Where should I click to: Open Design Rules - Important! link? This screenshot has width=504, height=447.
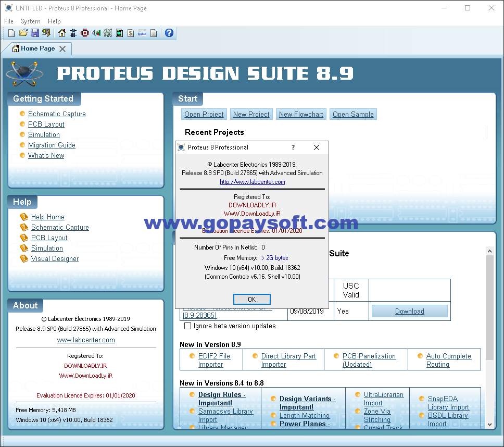click(x=222, y=399)
